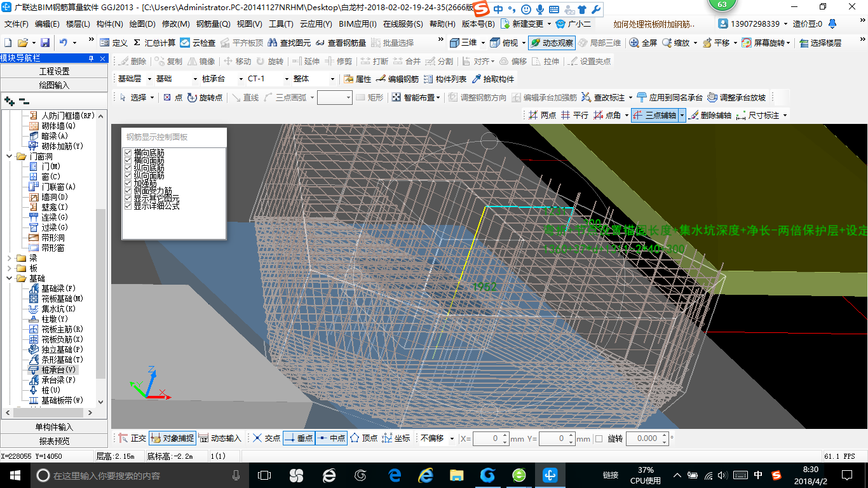Click expand-all plus icon in navigation panel

point(10,100)
